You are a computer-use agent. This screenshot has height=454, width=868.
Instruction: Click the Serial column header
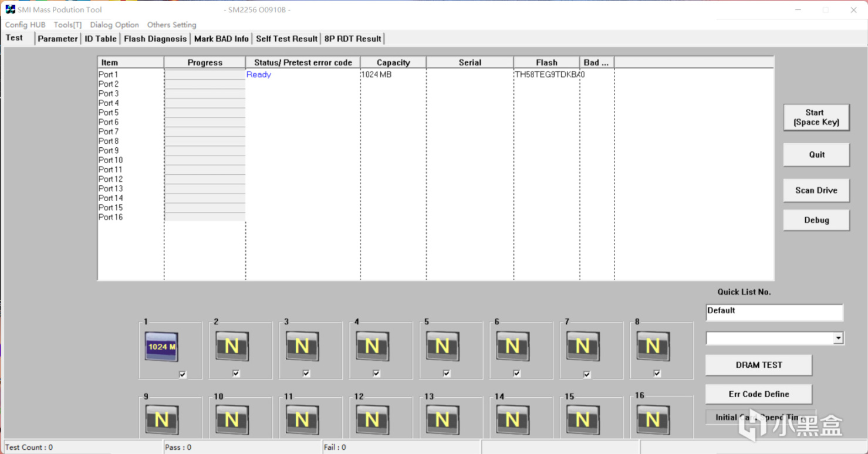click(x=470, y=62)
